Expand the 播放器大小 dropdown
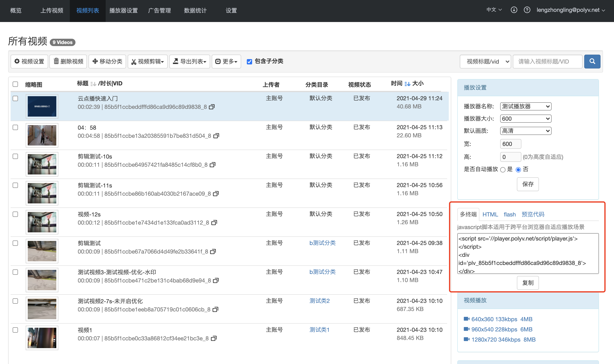614x364 pixels. pos(526,119)
